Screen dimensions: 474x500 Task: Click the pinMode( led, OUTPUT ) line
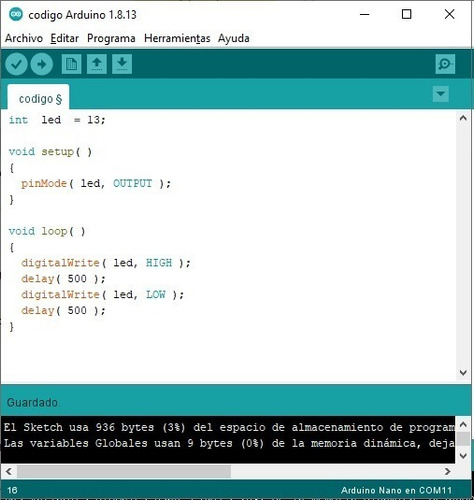(96, 183)
